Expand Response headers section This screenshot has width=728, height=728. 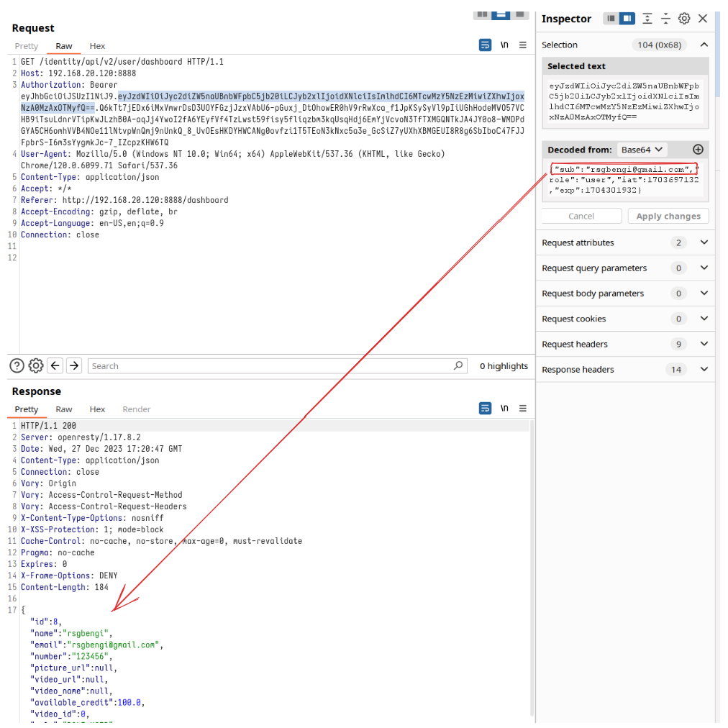pyautogui.click(x=704, y=370)
